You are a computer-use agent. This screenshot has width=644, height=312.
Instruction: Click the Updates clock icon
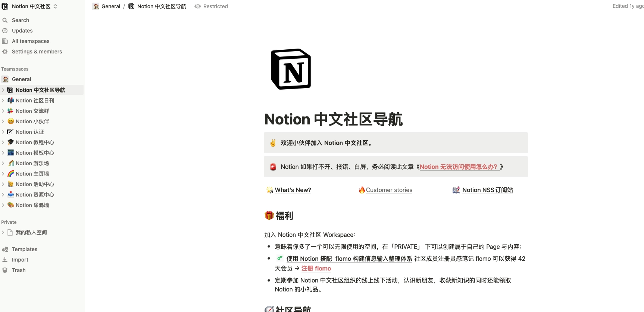tap(5, 31)
